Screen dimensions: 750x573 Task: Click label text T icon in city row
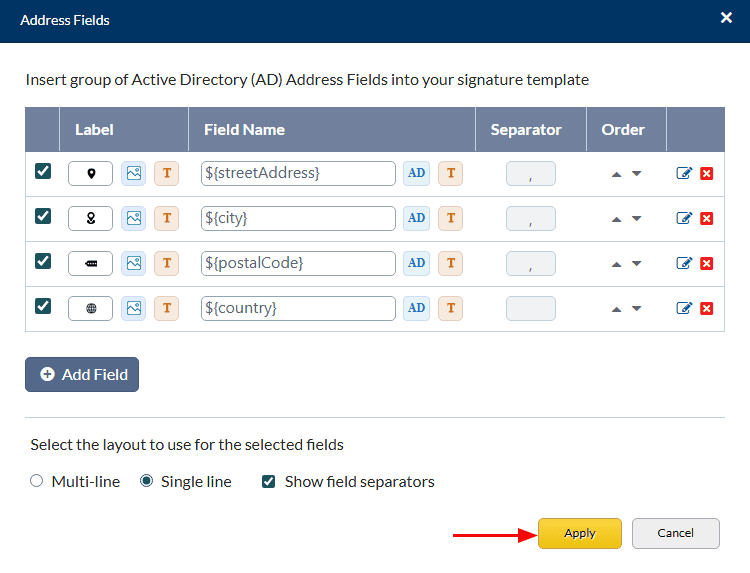(166, 218)
